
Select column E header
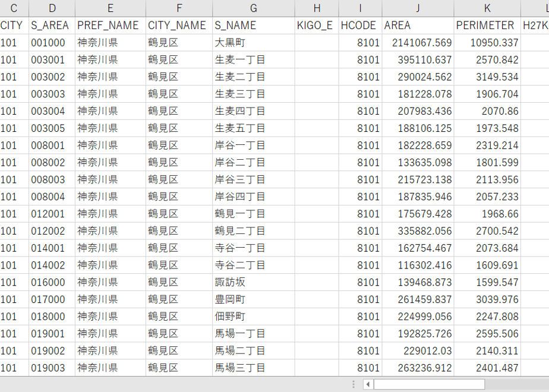111,8
